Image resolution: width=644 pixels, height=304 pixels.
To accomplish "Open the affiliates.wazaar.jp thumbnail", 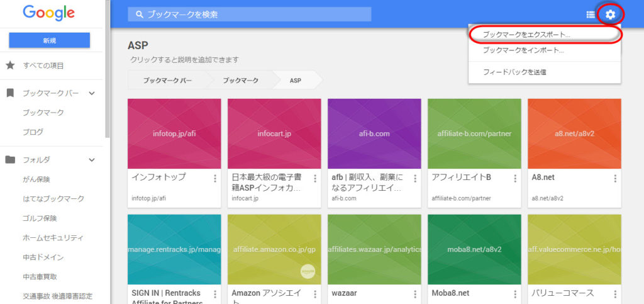I will (x=374, y=249).
